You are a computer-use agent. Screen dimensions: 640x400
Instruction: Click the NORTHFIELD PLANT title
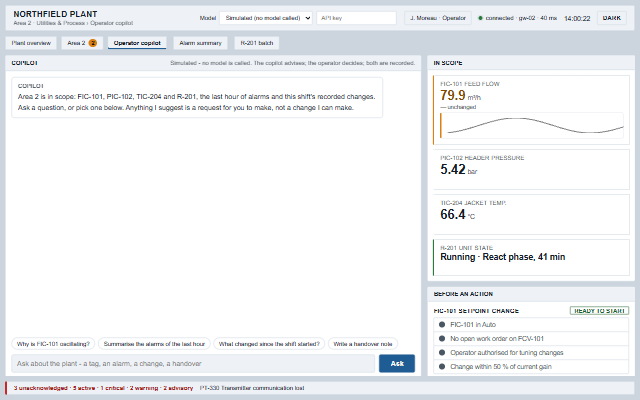coord(56,14)
